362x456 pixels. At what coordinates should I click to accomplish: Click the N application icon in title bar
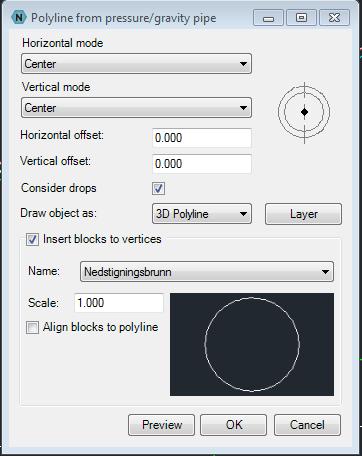click(19, 17)
